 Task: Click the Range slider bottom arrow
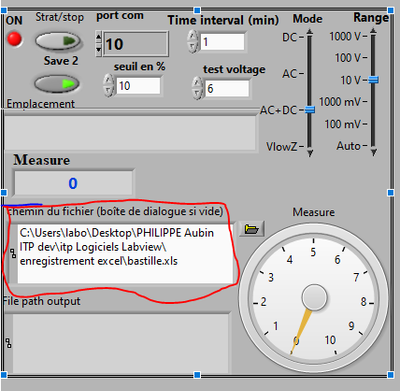pos(374,152)
